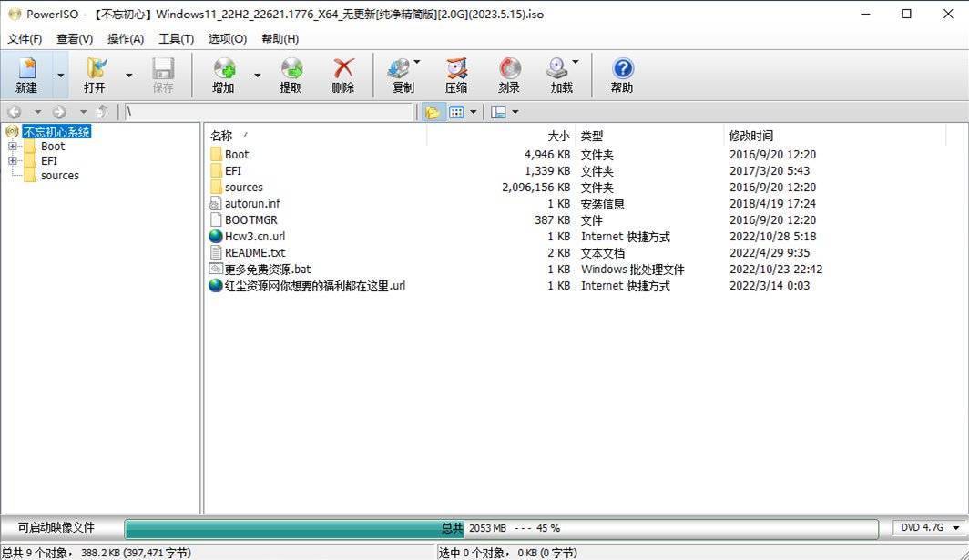
Task: Open the 文件(F) menu
Action: pos(25,39)
